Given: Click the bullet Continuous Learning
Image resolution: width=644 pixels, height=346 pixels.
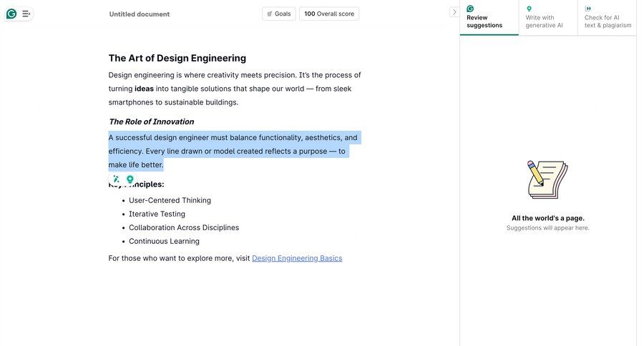Looking at the screenshot, I should [x=164, y=241].
